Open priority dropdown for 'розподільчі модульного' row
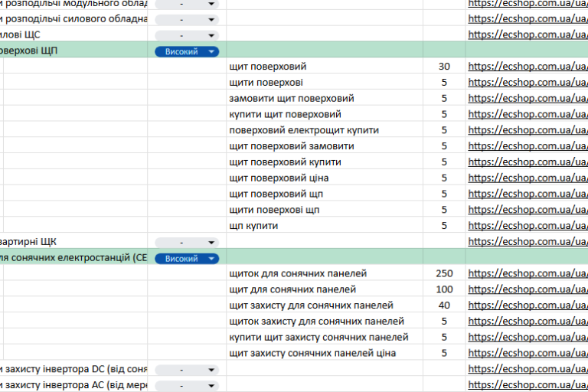 [x=187, y=4]
